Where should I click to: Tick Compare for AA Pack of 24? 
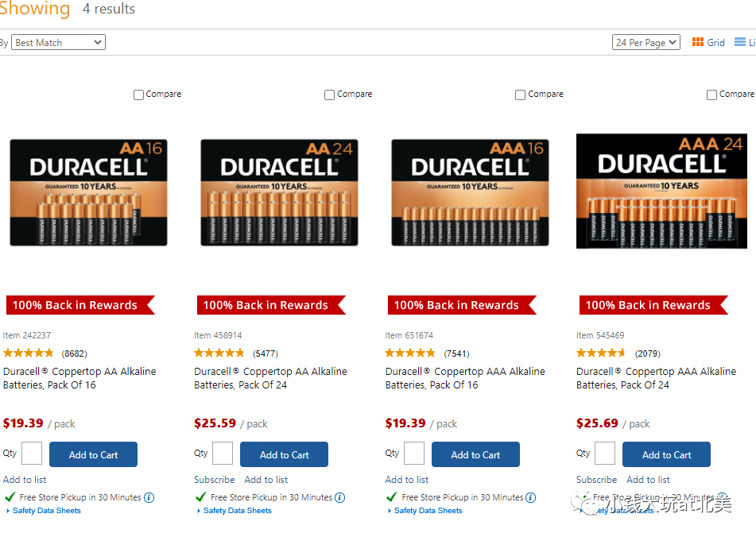(x=329, y=95)
